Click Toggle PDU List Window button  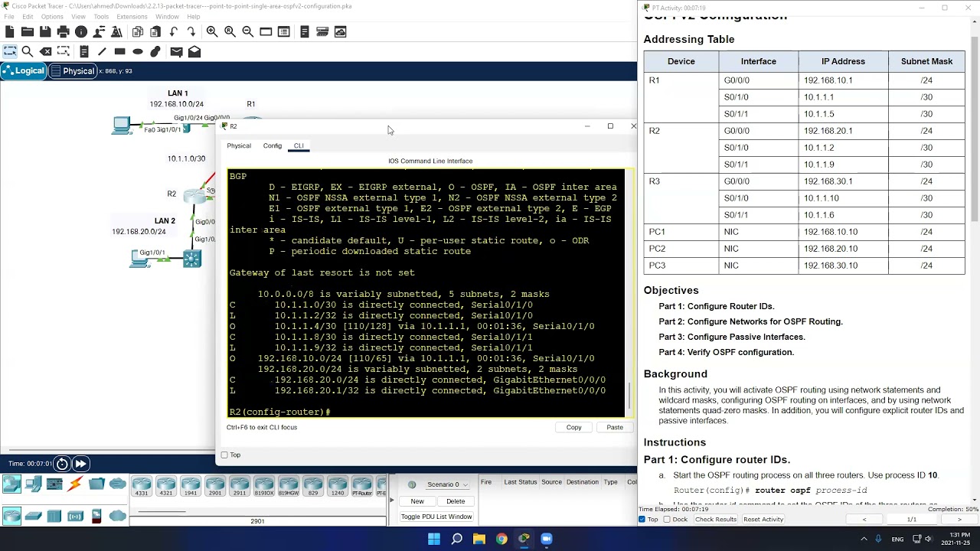pos(436,517)
